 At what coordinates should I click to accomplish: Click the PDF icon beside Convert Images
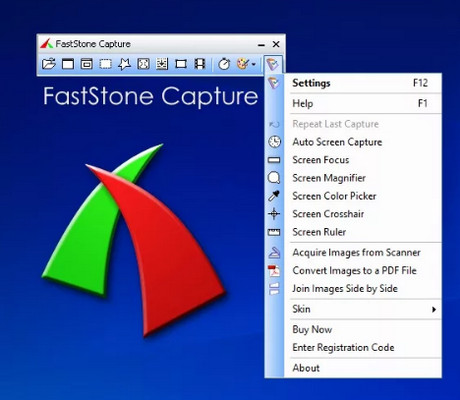pyautogui.click(x=274, y=271)
